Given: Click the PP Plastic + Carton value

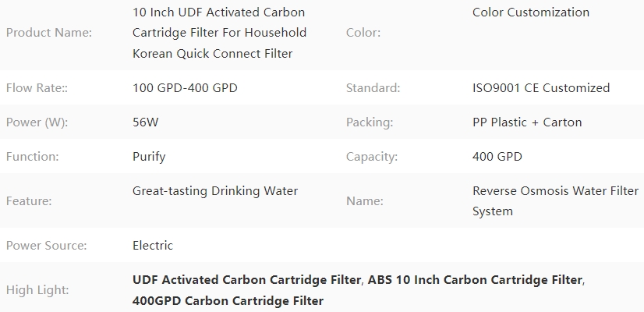Looking at the screenshot, I should coord(527,122).
